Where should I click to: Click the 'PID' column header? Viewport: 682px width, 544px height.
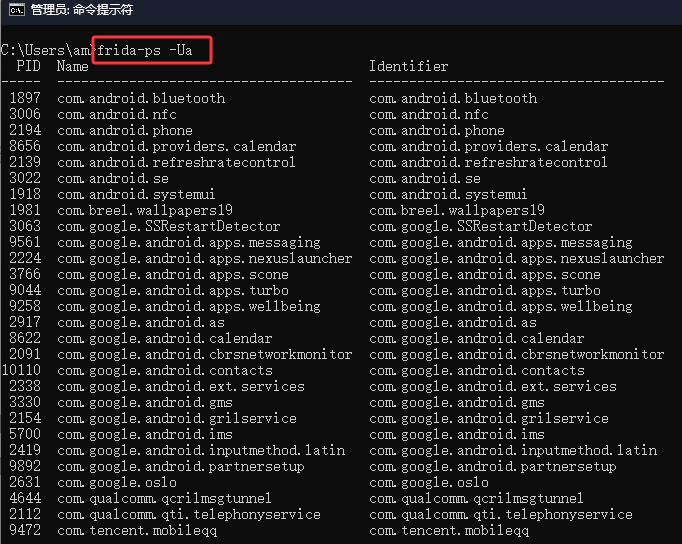pos(29,66)
